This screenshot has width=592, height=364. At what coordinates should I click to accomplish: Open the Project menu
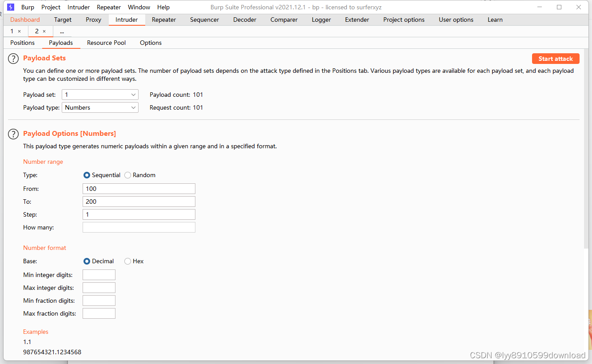(51, 7)
